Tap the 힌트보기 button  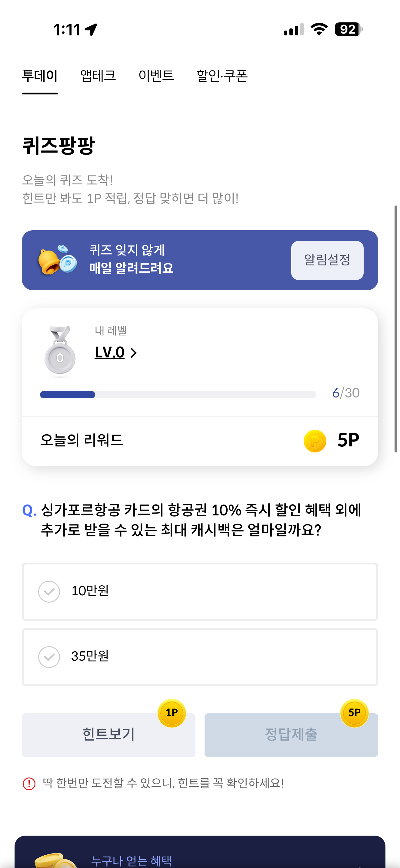click(108, 735)
